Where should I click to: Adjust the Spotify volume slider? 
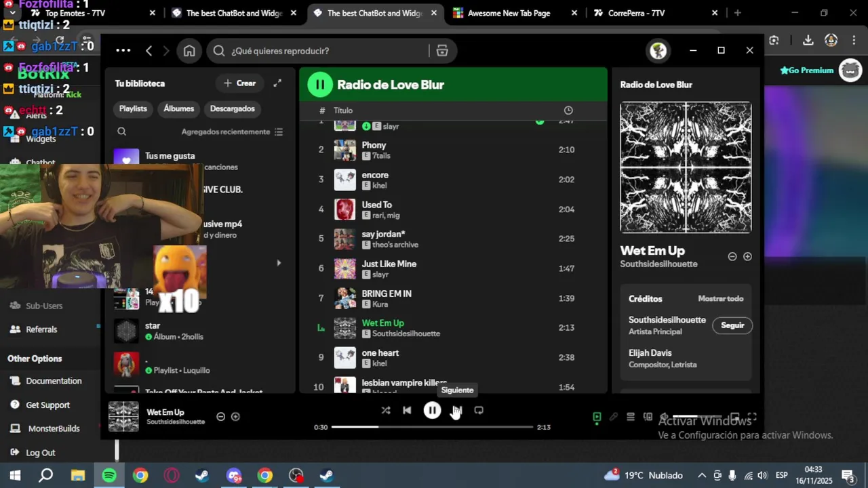(698, 417)
